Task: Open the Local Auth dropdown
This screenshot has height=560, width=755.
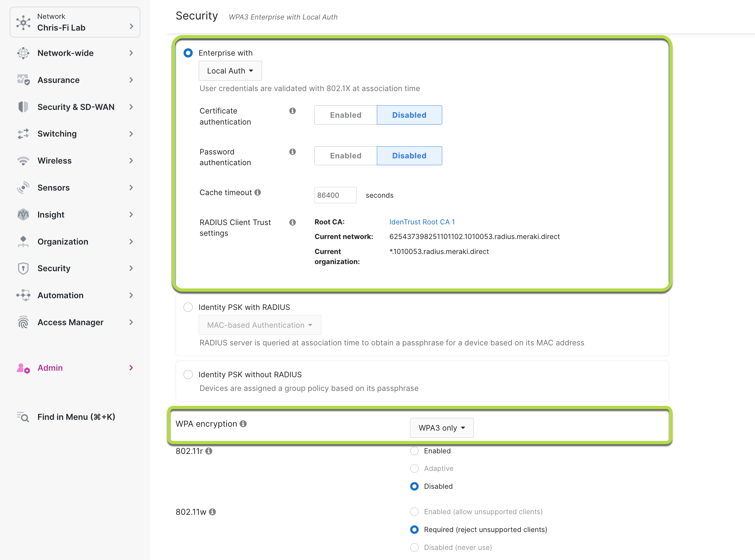Action: pos(230,71)
